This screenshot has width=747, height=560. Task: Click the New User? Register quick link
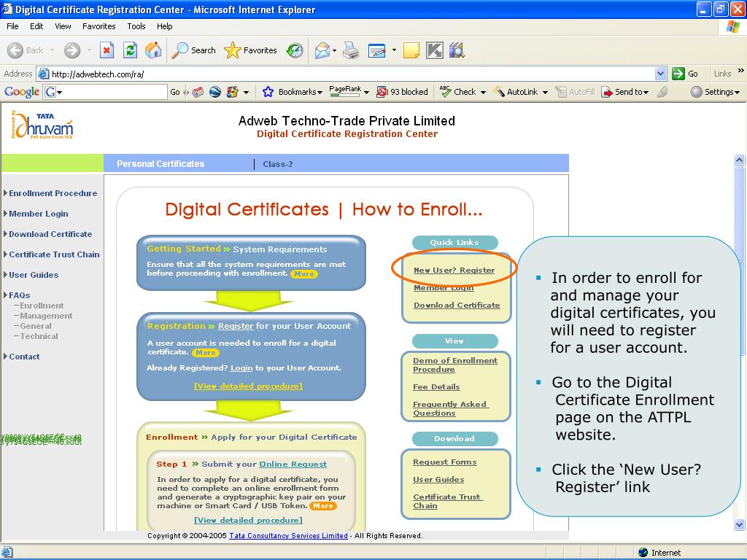454,270
